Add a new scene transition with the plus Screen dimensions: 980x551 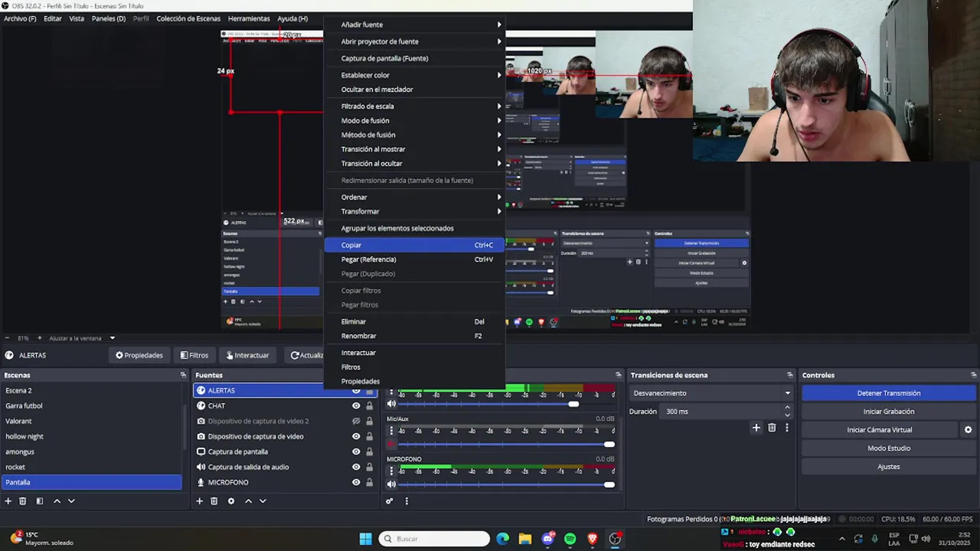(756, 428)
